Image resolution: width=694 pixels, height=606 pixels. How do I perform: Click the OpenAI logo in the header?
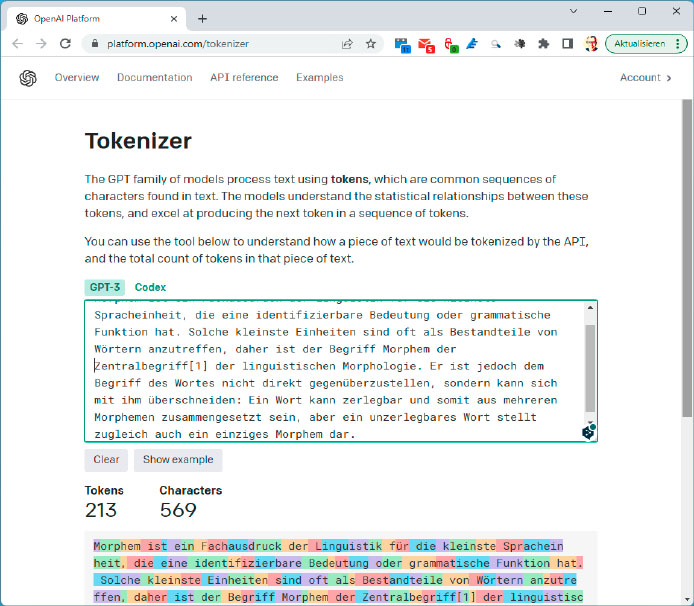click(27, 78)
